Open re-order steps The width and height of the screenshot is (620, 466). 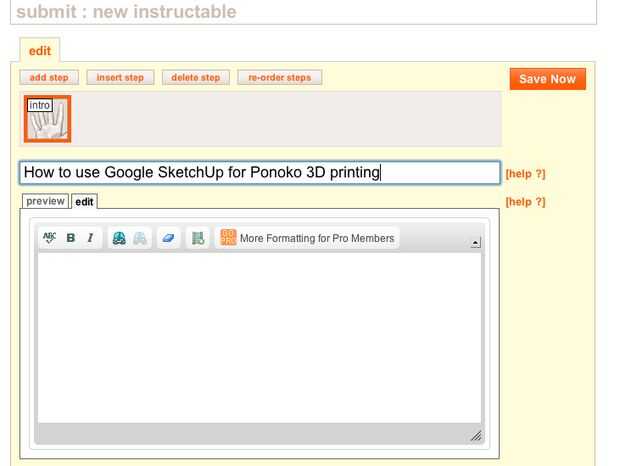[x=279, y=77]
